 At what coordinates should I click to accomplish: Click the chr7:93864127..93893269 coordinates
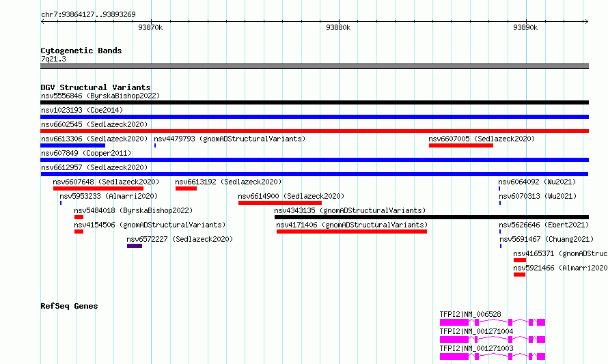pos(88,14)
